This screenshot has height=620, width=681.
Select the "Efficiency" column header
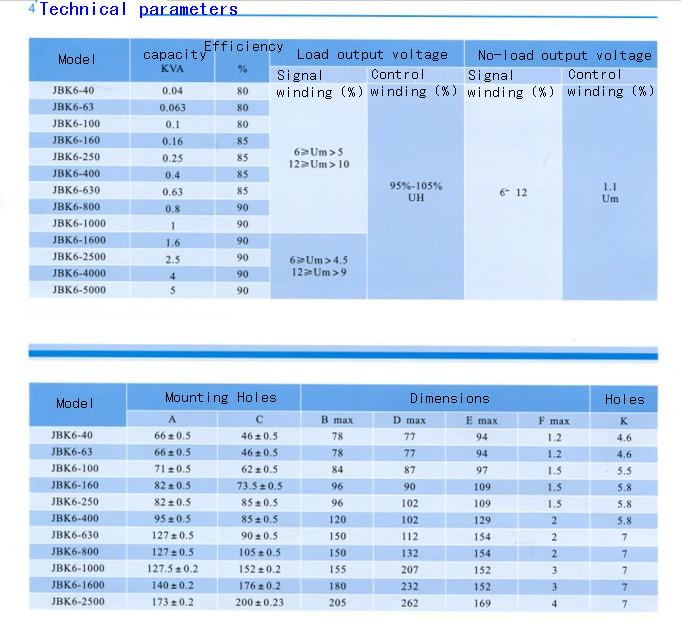point(243,46)
